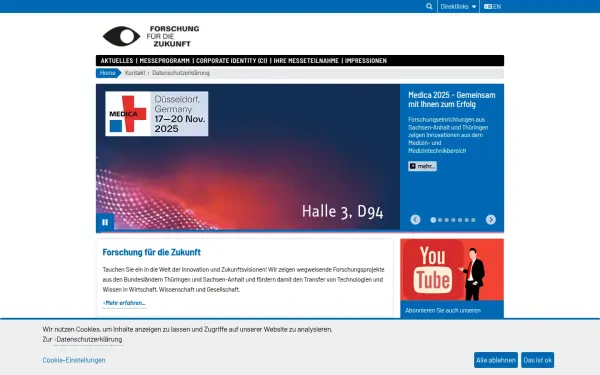Open the YouTube channel image
This screenshot has height=375, width=600.
click(452, 269)
